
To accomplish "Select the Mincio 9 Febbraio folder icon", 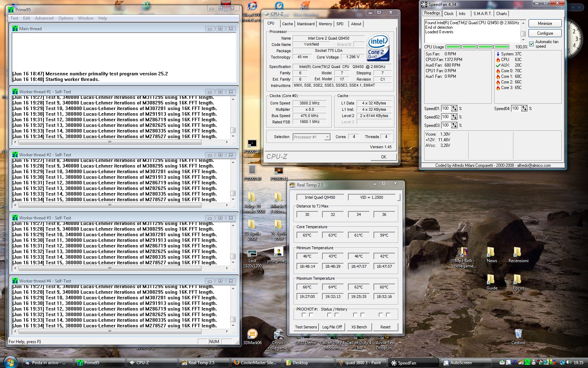I will click(279, 203).
